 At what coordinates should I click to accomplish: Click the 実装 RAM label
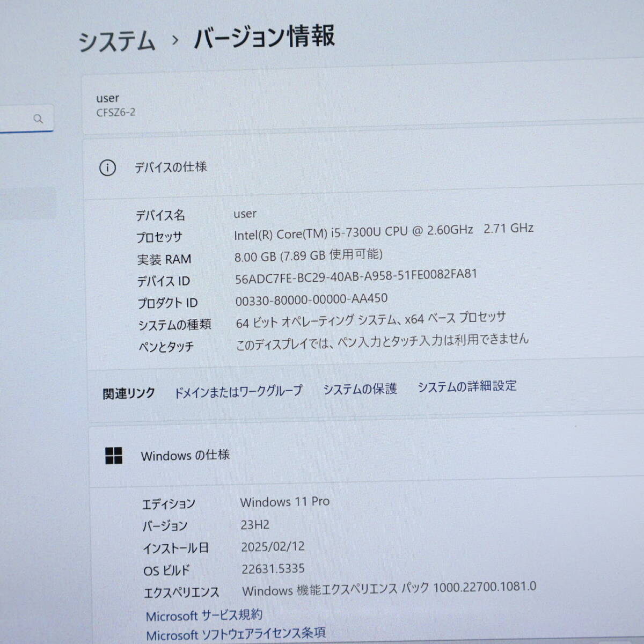164,259
